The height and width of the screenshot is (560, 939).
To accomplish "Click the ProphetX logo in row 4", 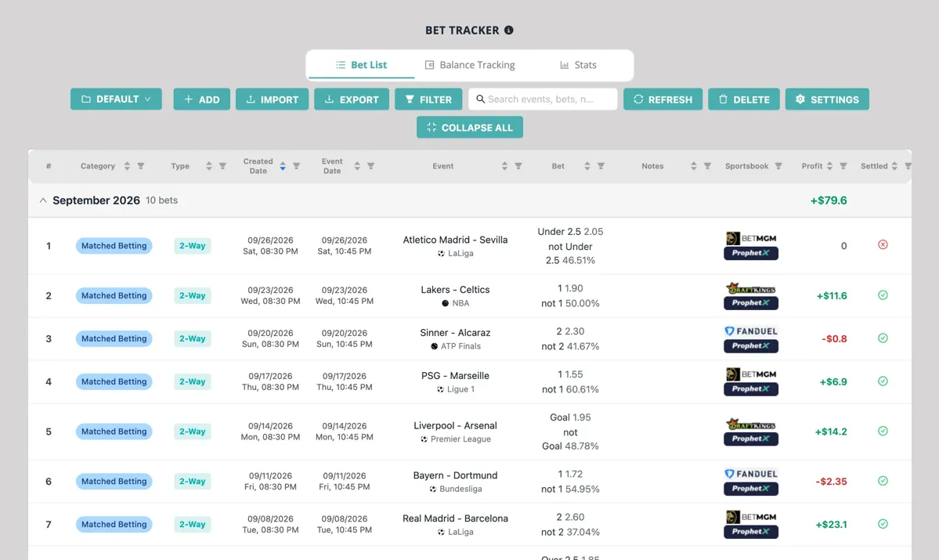I will (x=751, y=388).
